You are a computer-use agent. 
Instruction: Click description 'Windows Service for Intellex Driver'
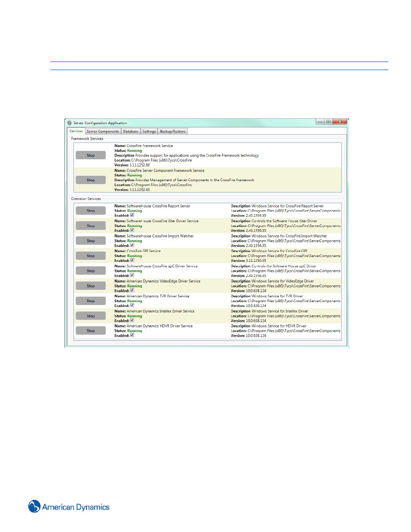point(280,311)
